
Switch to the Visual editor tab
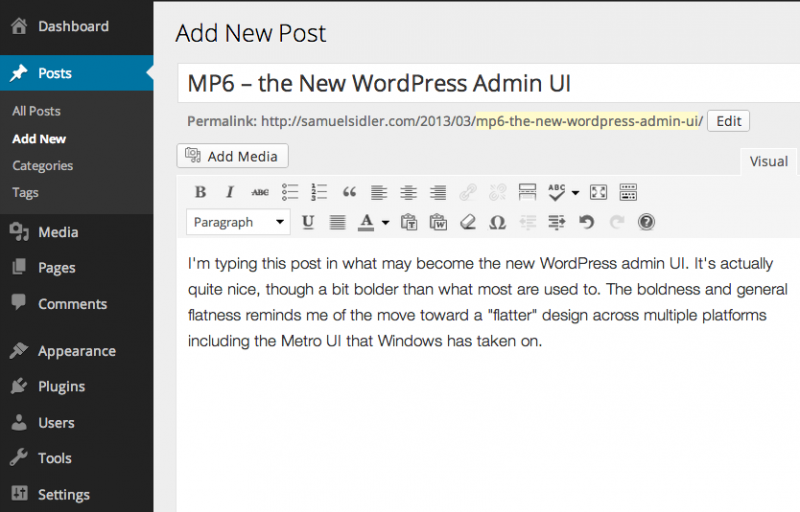(768, 162)
